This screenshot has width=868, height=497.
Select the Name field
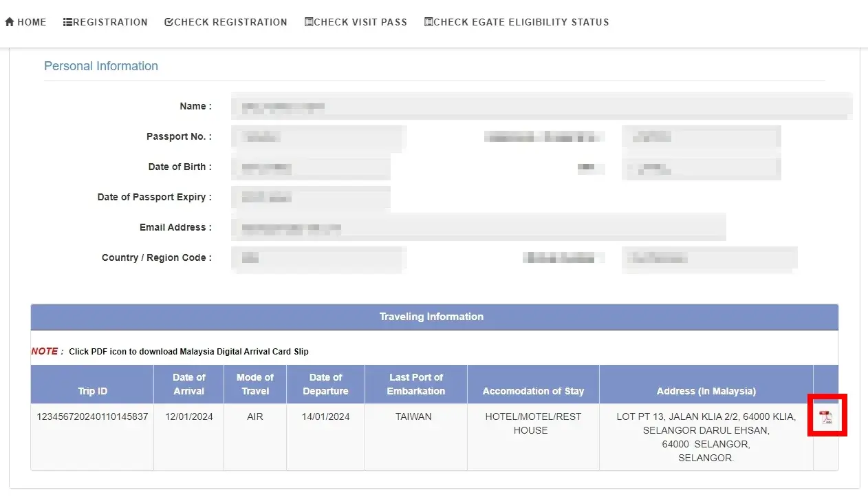pyautogui.click(x=541, y=107)
